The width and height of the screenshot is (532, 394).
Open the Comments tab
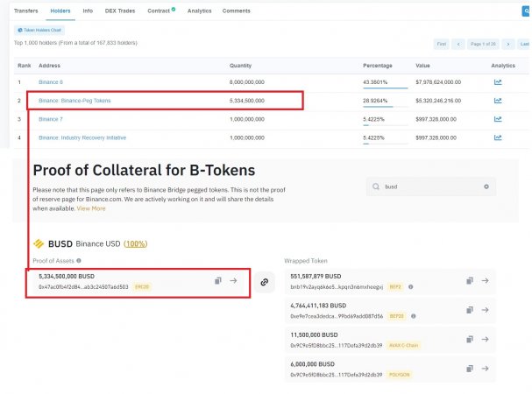[x=237, y=11]
